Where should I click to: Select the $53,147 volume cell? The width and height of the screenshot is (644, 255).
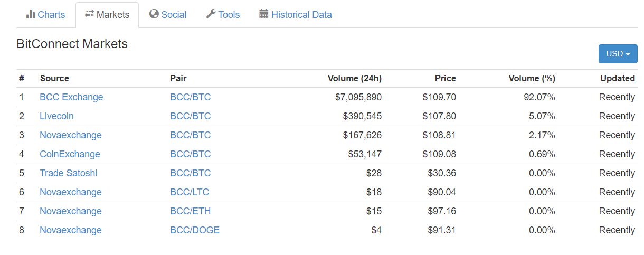[365, 154]
